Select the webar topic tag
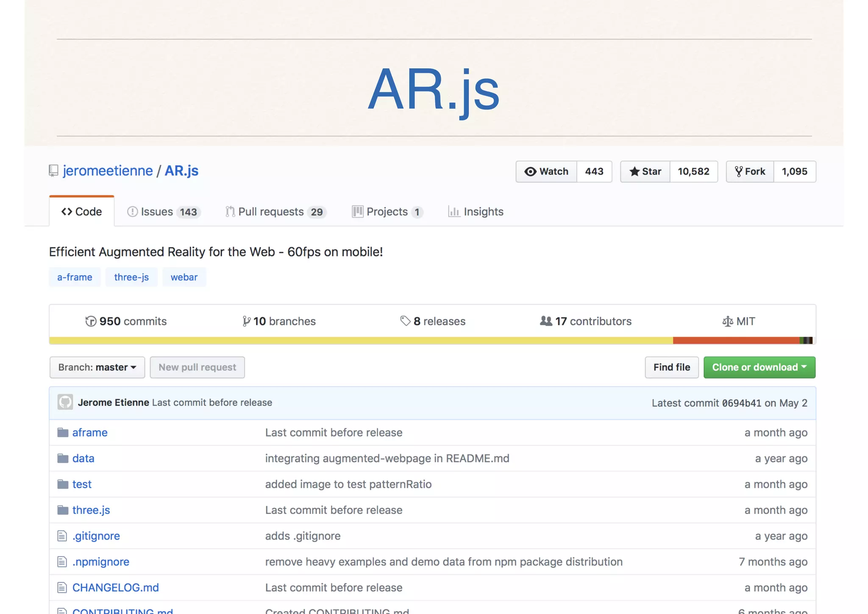 pyautogui.click(x=184, y=277)
